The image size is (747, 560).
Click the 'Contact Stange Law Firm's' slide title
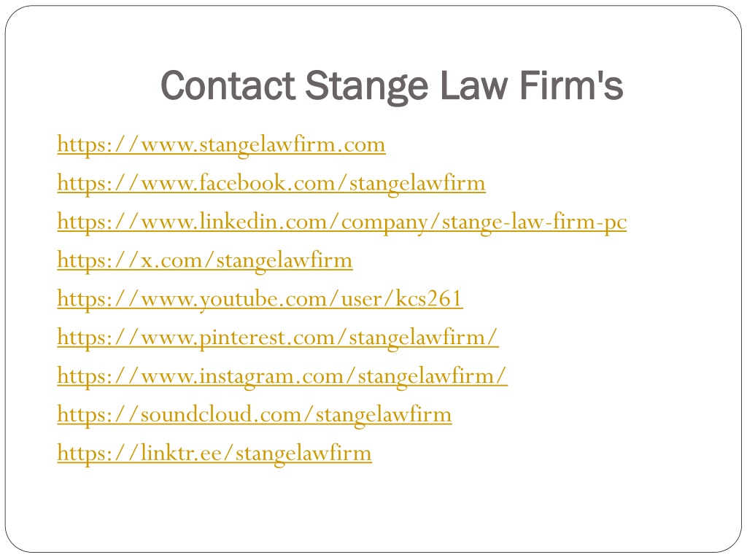[392, 86]
